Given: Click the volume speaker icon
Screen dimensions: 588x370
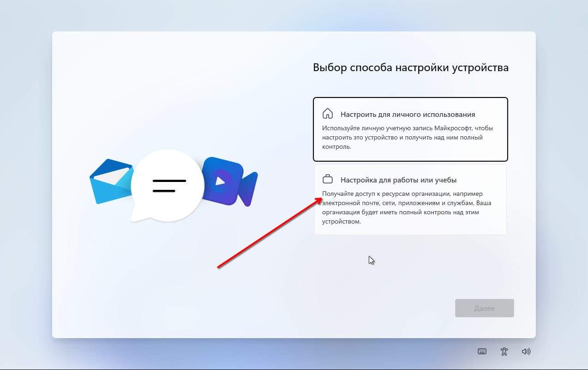Looking at the screenshot, I should click(x=526, y=351).
